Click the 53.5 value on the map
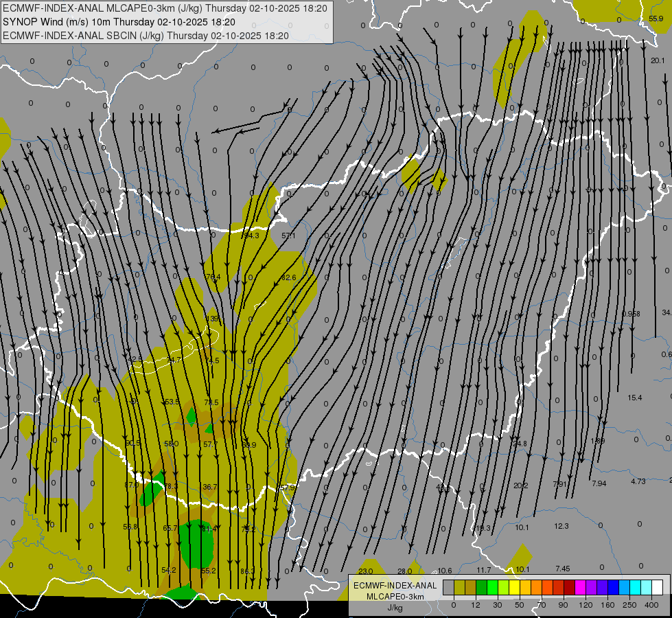The height and width of the screenshot is (618, 672). click(x=172, y=402)
